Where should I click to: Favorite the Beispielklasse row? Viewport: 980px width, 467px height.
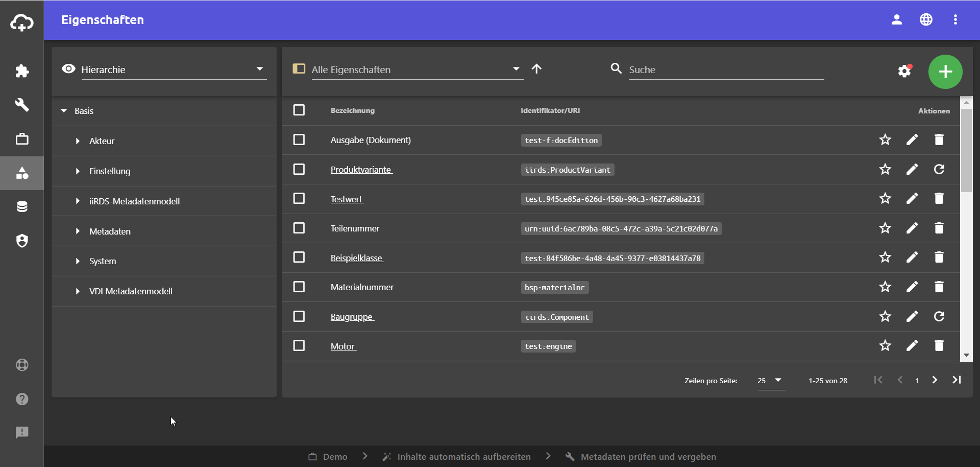click(885, 257)
